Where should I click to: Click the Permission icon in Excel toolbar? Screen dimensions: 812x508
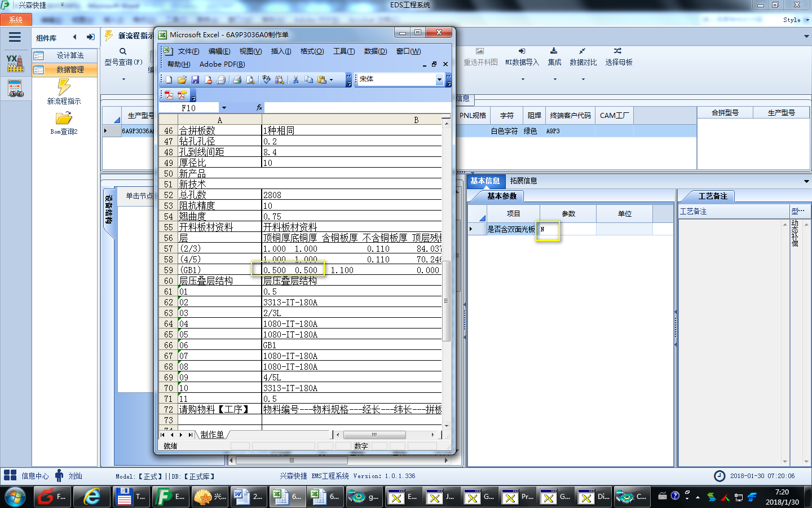pyautogui.click(x=208, y=80)
